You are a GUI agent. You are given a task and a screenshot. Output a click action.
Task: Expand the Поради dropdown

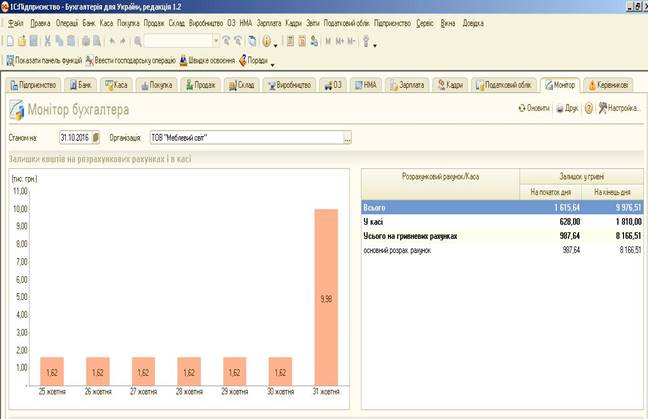coord(270,60)
